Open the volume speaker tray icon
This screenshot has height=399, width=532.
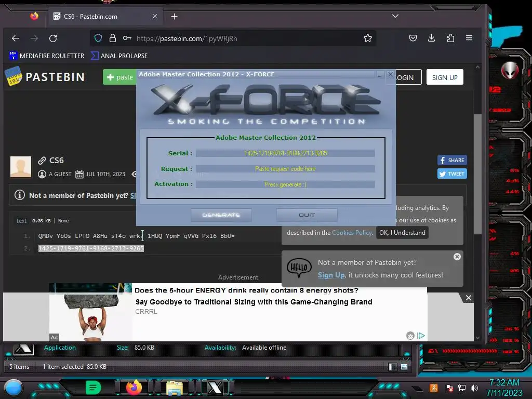[x=474, y=388]
